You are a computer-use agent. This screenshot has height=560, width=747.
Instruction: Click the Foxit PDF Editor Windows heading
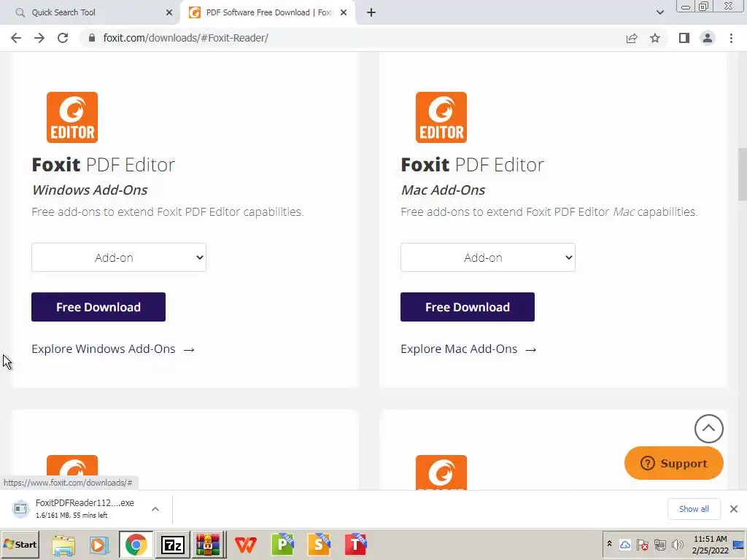(x=104, y=165)
